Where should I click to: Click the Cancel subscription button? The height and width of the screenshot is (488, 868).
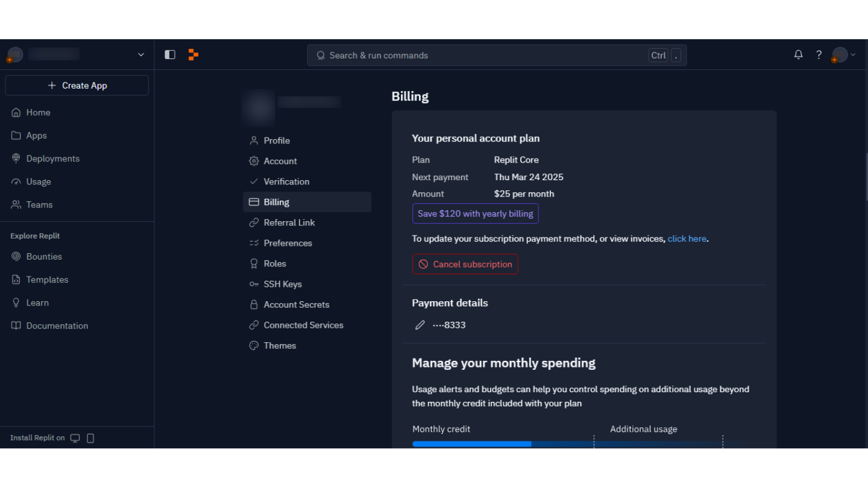465,264
